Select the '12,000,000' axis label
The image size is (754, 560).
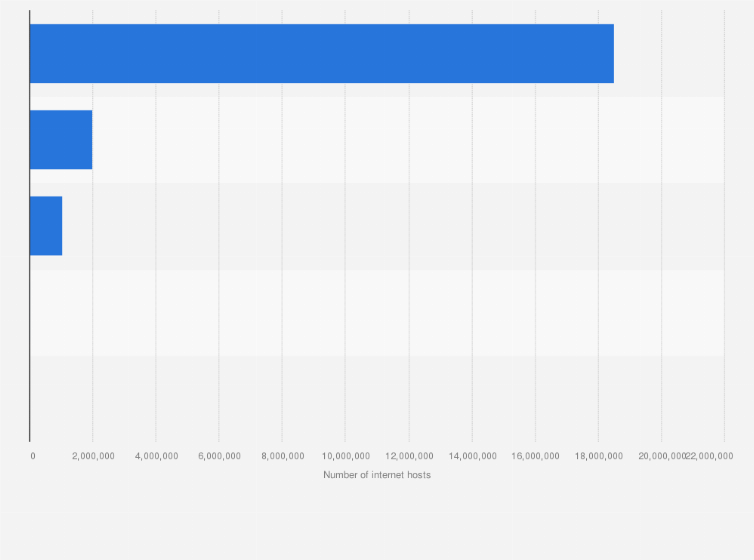[409, 456]
